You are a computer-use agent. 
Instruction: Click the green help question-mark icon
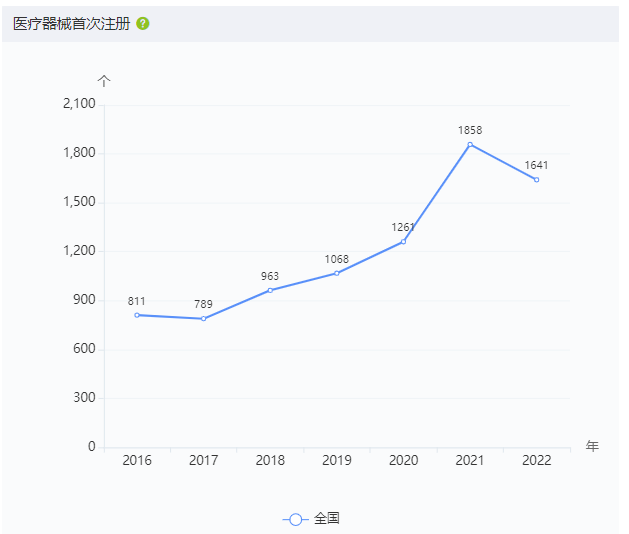143,24
